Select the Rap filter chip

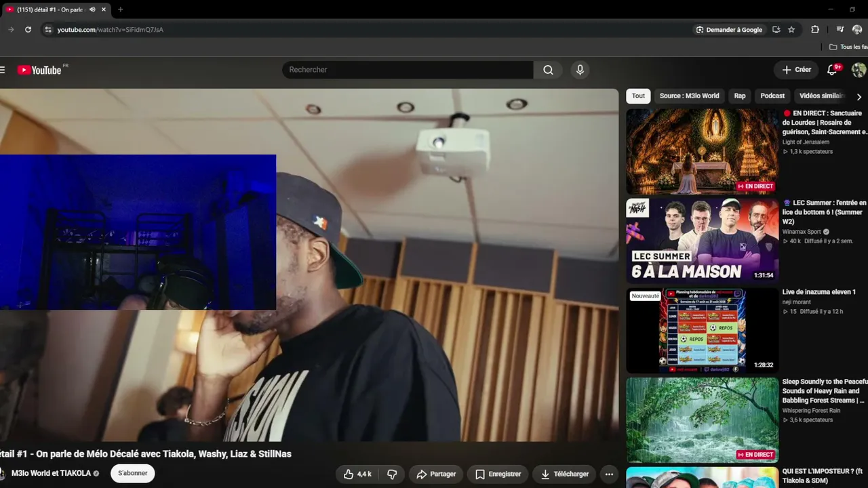740,96
